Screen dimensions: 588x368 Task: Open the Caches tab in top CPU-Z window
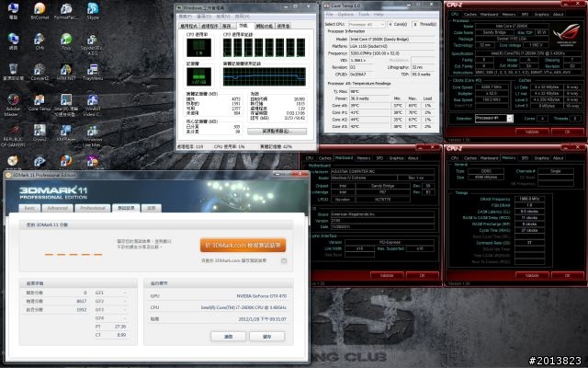coord(469,15)
